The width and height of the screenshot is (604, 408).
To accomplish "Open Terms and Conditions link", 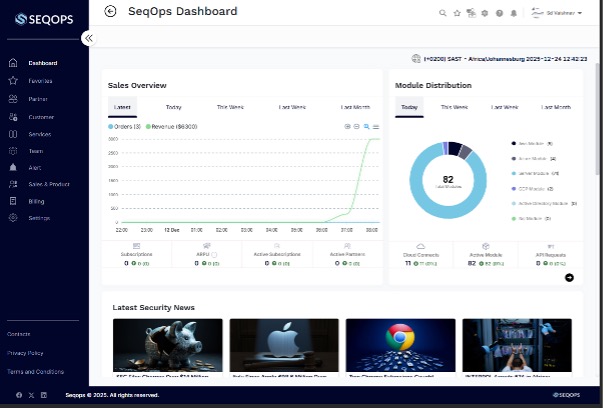I will pos(35,372).
